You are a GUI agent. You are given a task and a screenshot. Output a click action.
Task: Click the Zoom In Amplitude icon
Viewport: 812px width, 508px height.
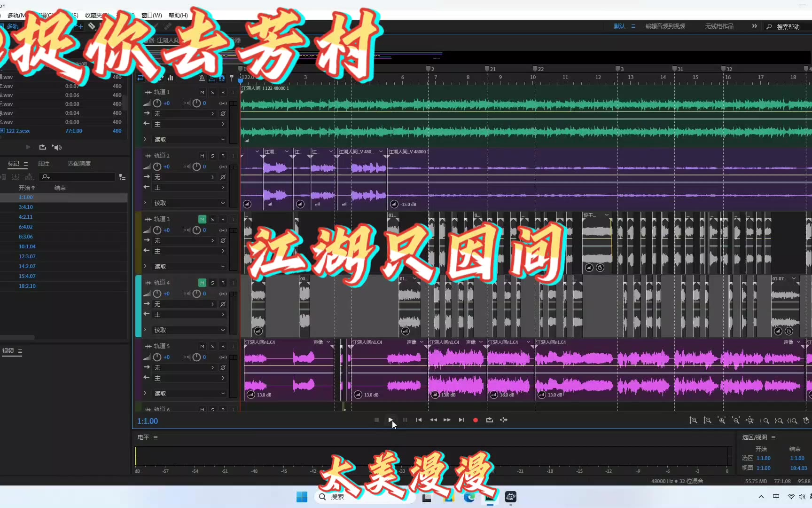point(693,420)
